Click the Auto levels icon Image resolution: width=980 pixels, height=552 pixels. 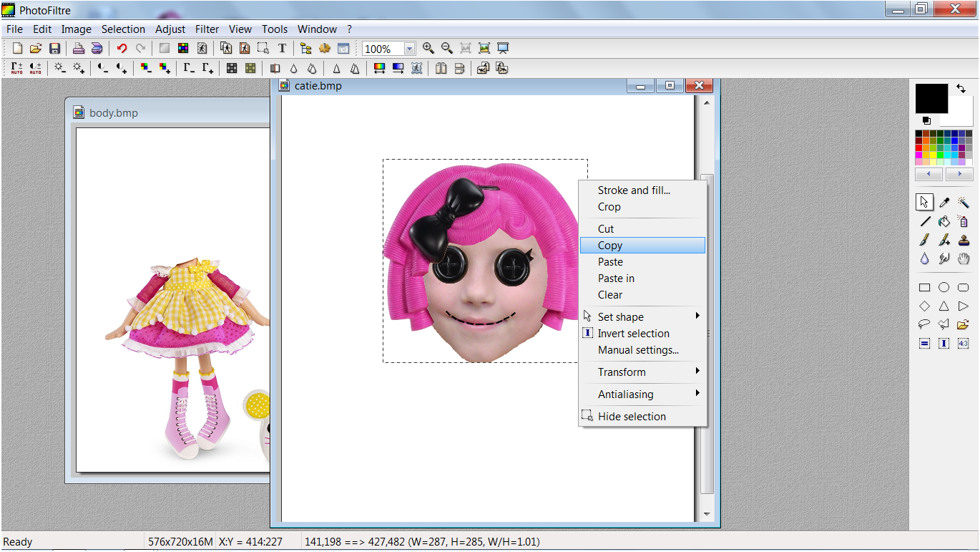pyautogui.click(x=16, y=68)
